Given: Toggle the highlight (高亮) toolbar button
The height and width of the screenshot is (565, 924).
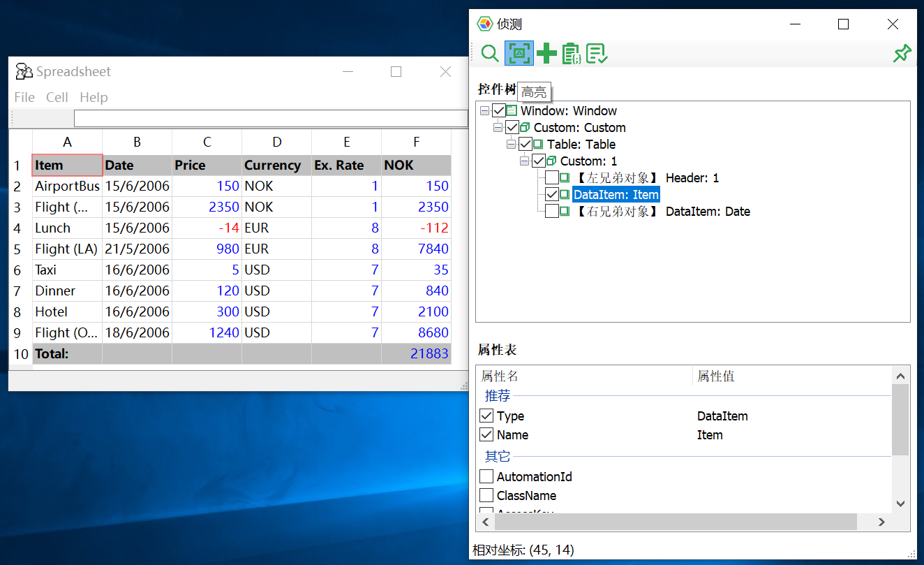Looking at the screenshot, I should tap(519, 54).
